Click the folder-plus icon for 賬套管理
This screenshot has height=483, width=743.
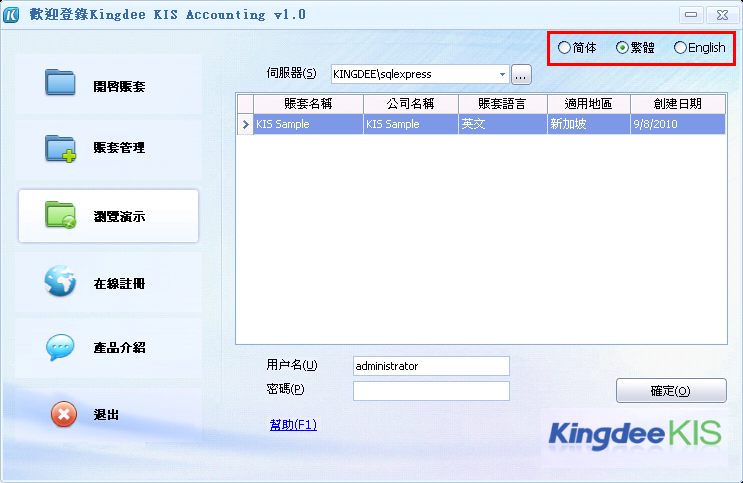click(x=60, y=148)
